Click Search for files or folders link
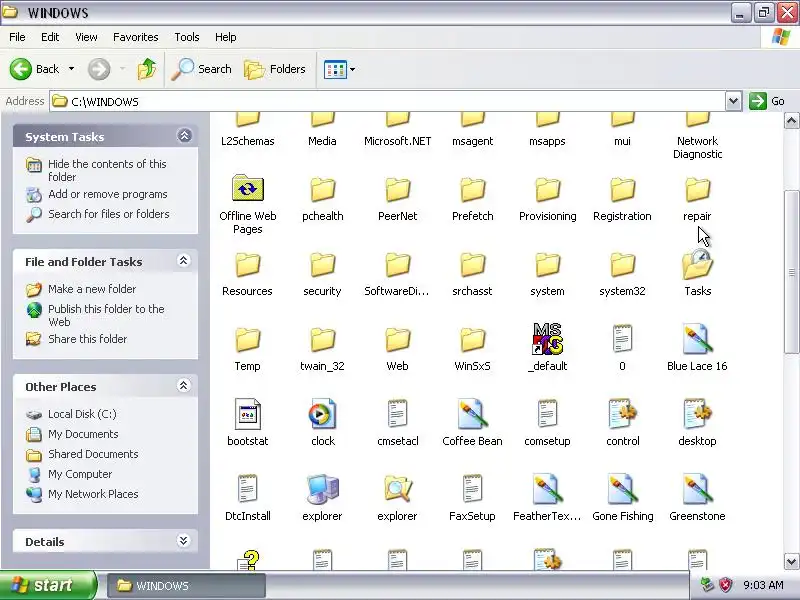 click(x=109, y=214)
